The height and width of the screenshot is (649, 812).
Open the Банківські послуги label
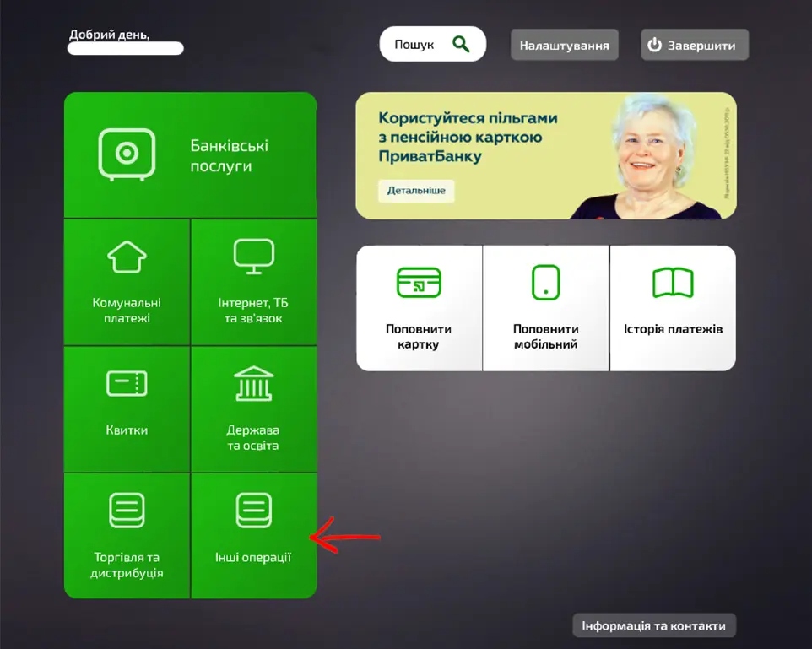[x=229, y=155]
